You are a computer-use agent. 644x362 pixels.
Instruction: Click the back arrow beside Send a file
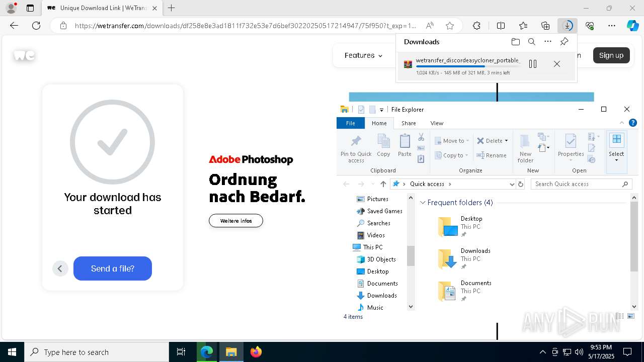coord(60,268)
